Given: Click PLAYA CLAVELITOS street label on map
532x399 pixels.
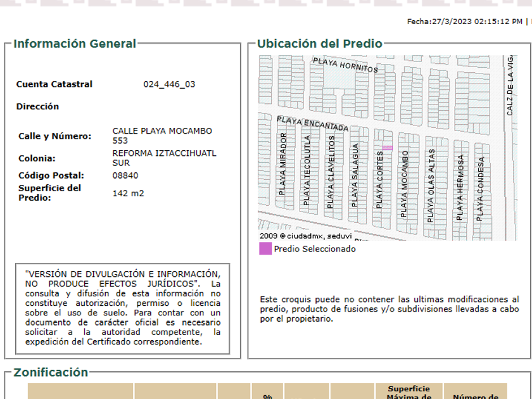Looking at the screenshot, I should point(331,172).
